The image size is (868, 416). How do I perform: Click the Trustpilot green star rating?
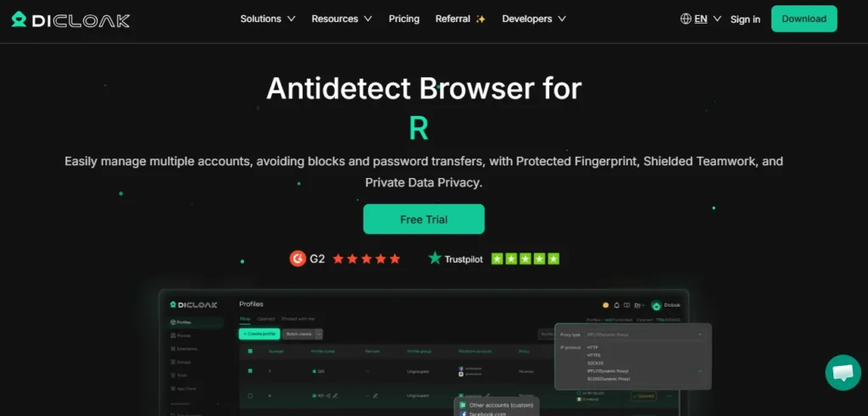tap(525, 258)
